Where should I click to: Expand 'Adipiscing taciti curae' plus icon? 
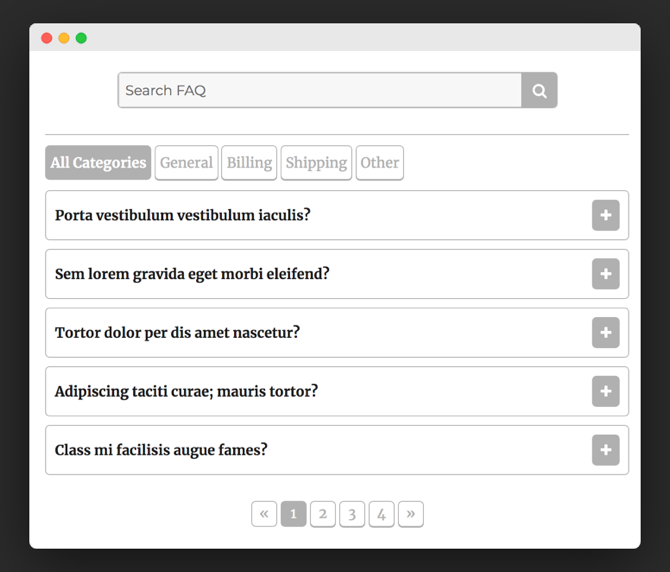pyautogui.click(x=605, y=391)
